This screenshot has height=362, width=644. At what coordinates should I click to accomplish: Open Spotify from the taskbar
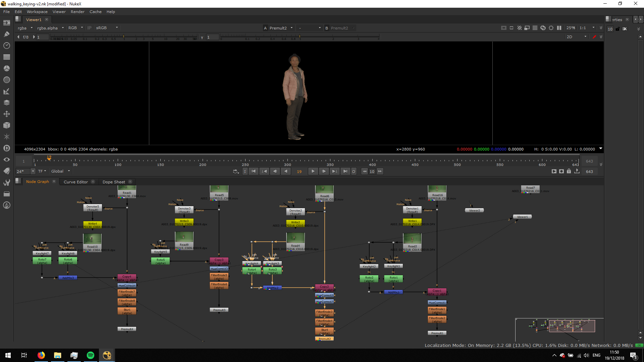tap(90, 355)
